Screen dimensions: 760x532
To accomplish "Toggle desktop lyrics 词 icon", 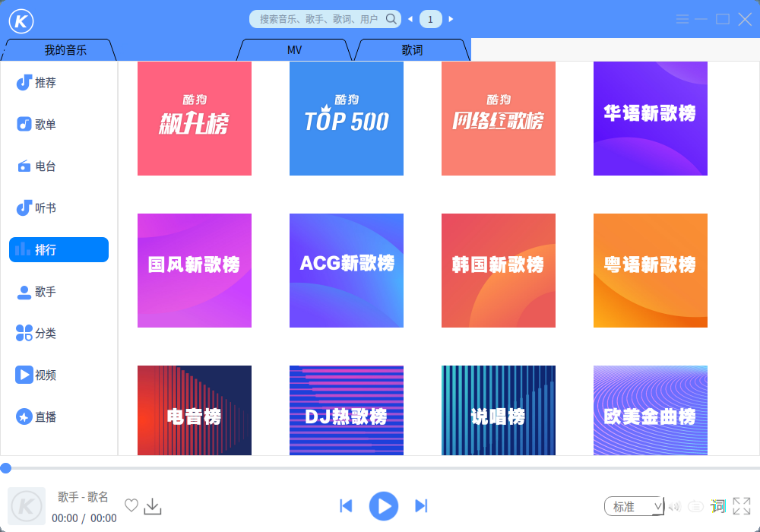I will click(718, 506).
